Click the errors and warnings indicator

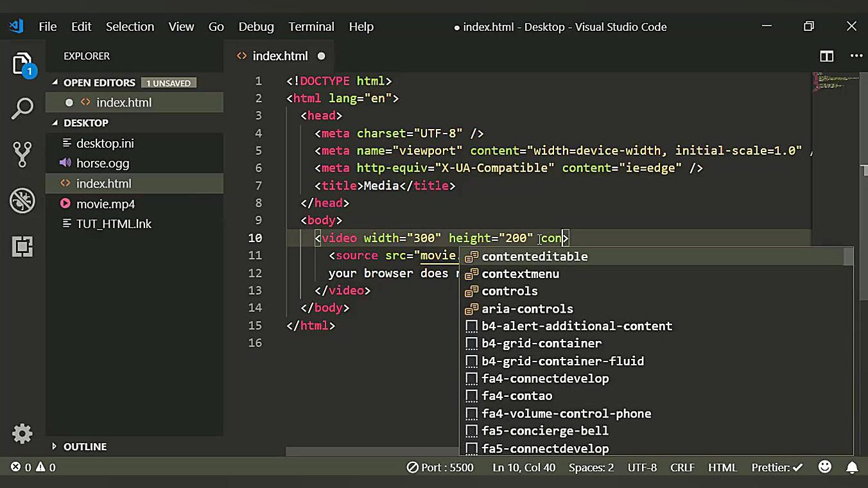[x=33, y=467]
